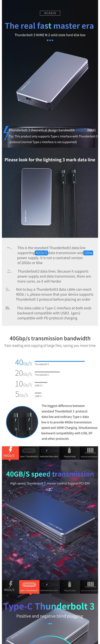The height and width of the screenshot is (644, 100).
Task: Click highlighted 40Gb/S text in first paragraph
Action: (41, 253)
